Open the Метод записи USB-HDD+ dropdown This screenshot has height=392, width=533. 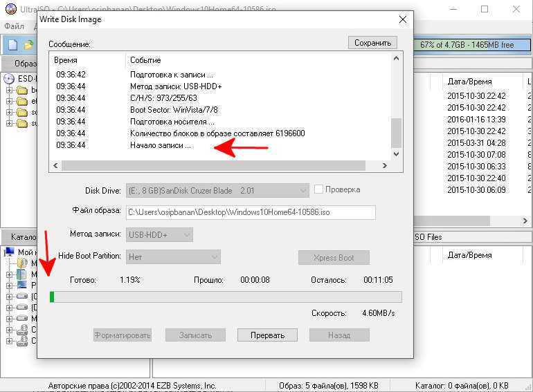pos(159,234)
